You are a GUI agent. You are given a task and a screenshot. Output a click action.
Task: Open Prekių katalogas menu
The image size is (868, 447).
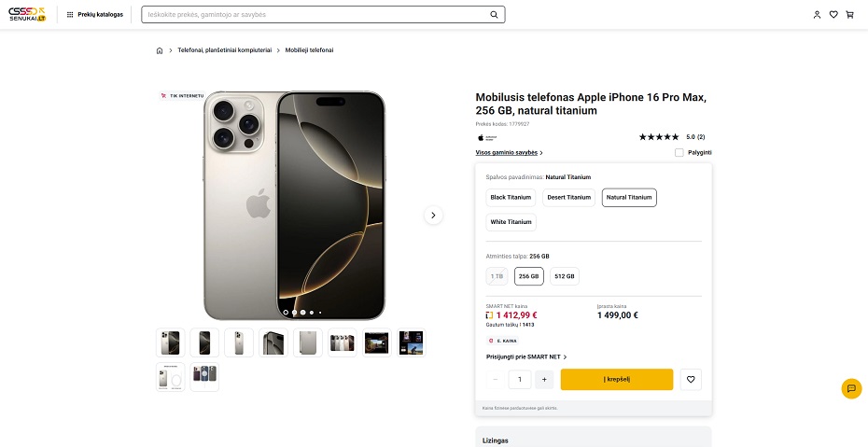(94, 14)
